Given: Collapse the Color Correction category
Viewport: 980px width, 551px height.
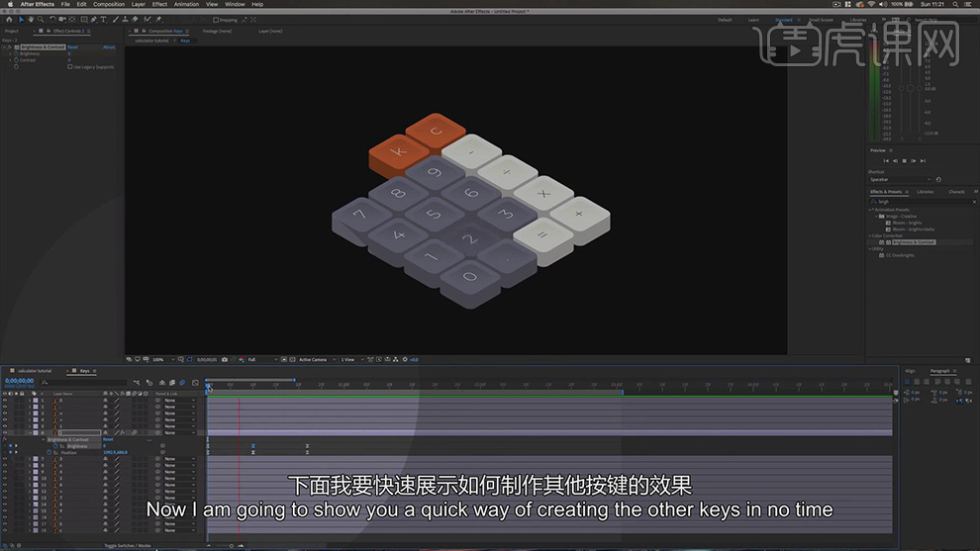Looking at the screenshot, I should point(872,235).
